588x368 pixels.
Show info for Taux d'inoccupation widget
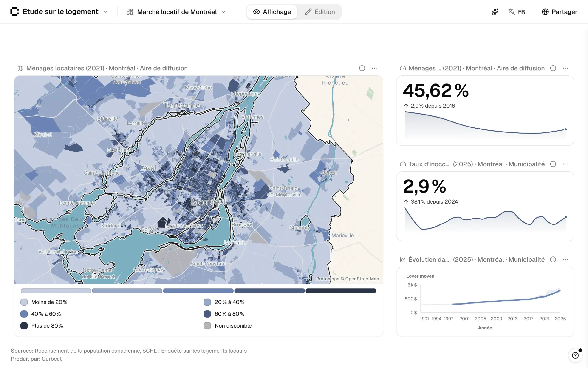tap(553, 164)
